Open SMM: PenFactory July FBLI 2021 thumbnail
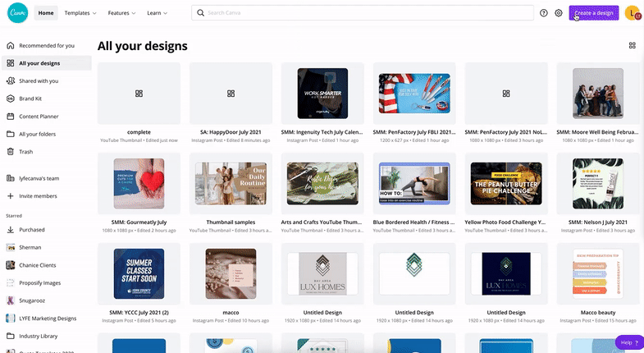The width and height of the screenshot is (644, 353). pos(414,94)
